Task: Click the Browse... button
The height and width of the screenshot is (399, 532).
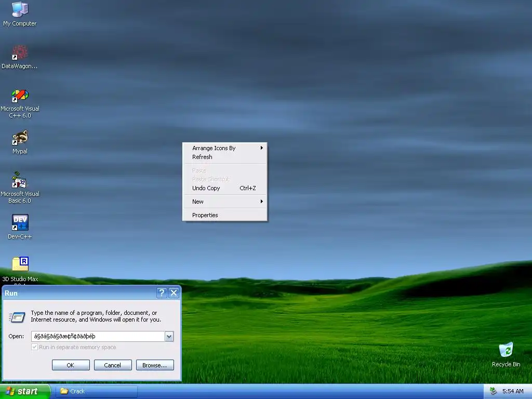Action: [155, 365]
